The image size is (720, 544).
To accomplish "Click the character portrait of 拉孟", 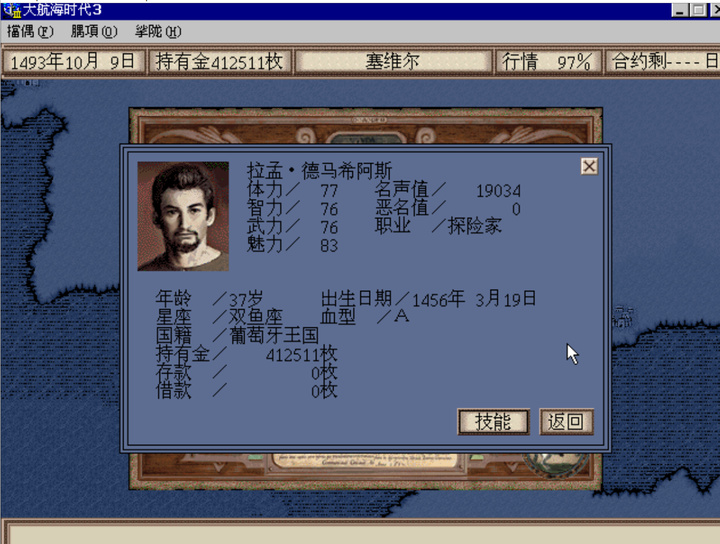I will tap(183, 216).
